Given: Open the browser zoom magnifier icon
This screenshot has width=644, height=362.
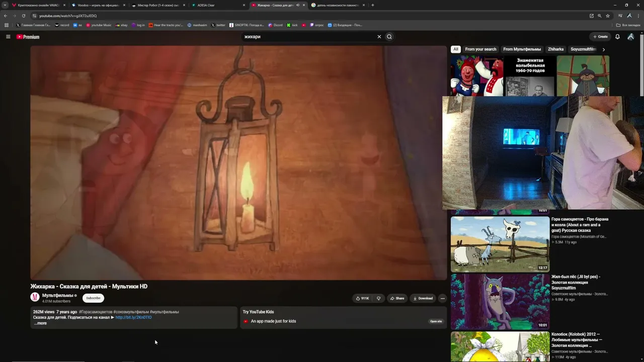Looking at the screenshot, I should [x=600, y=16].
